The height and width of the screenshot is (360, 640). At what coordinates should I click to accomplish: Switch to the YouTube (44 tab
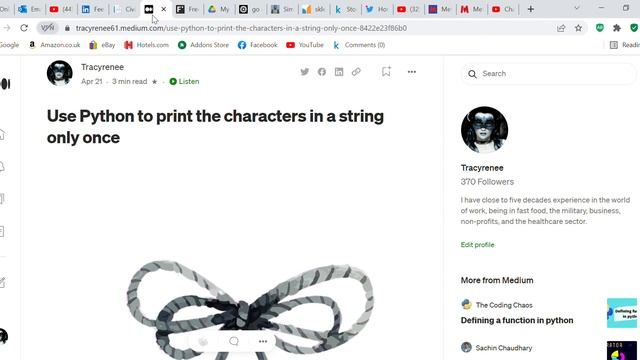tap(61, 9)
